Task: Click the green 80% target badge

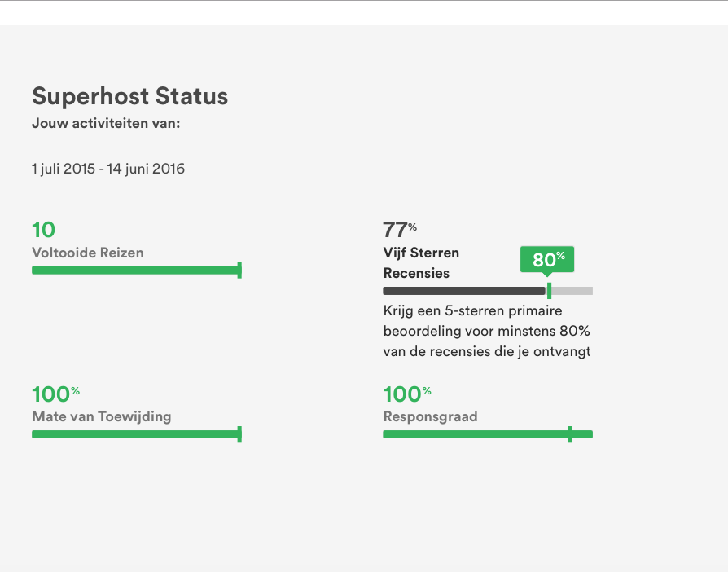Action: [547, 259]
